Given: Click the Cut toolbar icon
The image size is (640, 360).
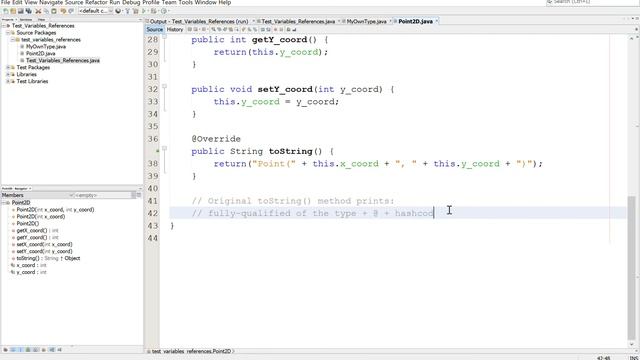Looking at the screenshot, I should coord(38,11).
